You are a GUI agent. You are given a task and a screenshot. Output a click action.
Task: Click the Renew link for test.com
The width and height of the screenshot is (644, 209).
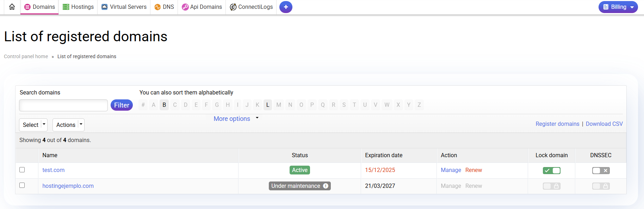tap(473, 170)
